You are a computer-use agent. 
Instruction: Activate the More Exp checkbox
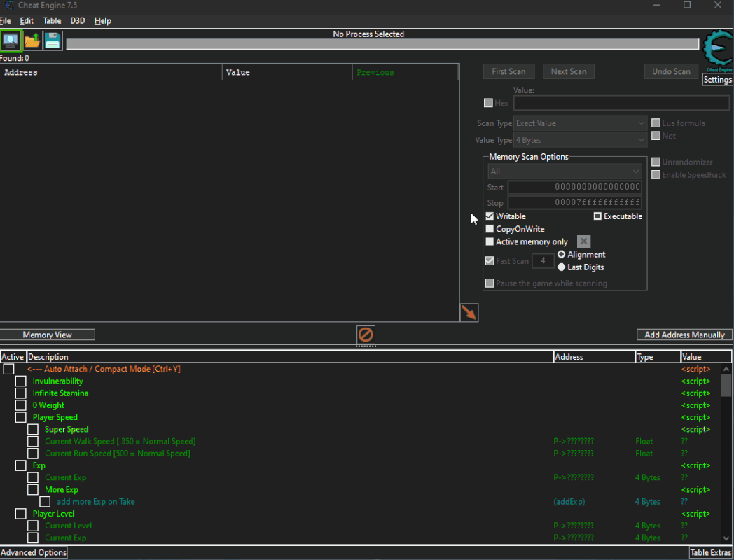33,489
